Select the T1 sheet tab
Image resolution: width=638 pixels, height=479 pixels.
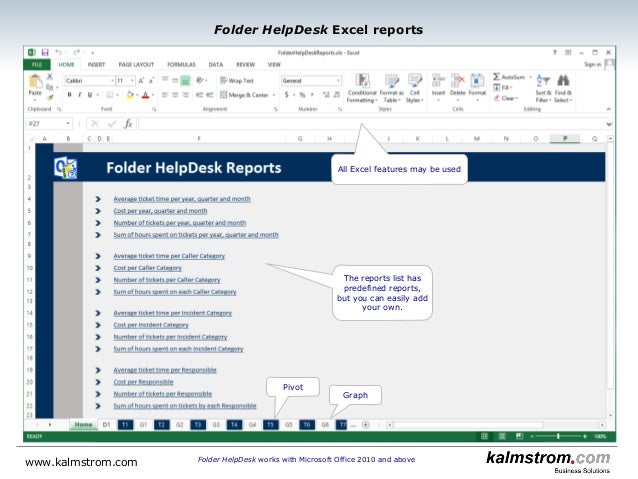click(x=125, y=425)
